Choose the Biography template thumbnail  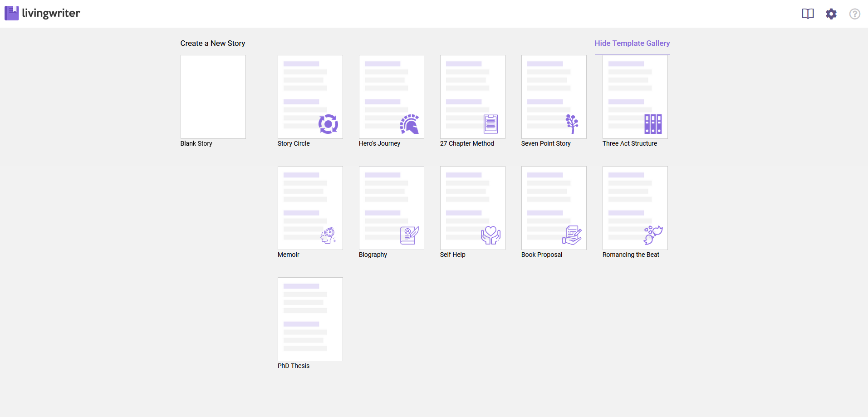click(x=391, y=208)
